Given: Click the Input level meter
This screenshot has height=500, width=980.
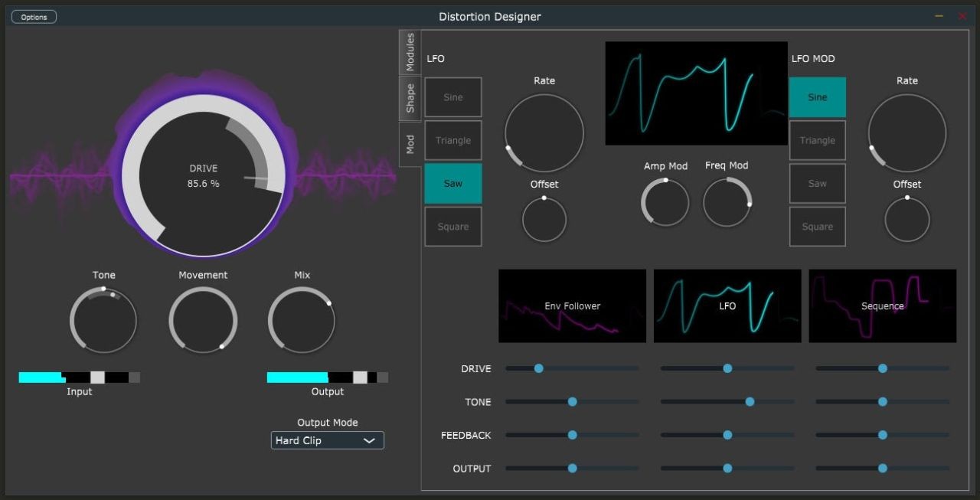Looking at the screenshot, I should pyautogui.click(x=79, y=377).
